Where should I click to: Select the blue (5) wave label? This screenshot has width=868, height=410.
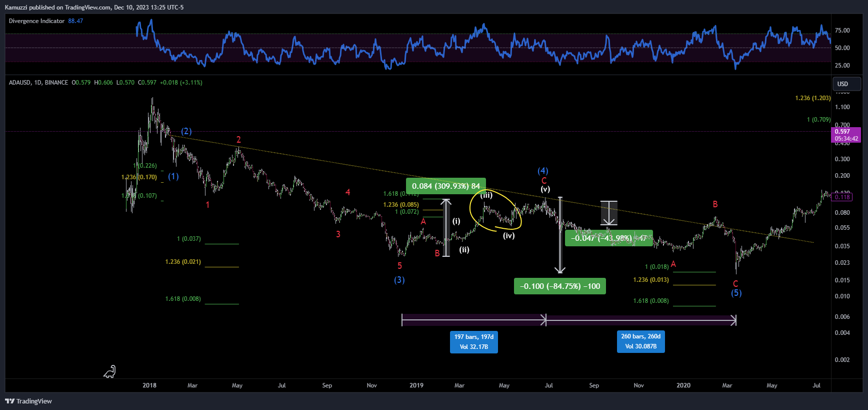point(736,293)
